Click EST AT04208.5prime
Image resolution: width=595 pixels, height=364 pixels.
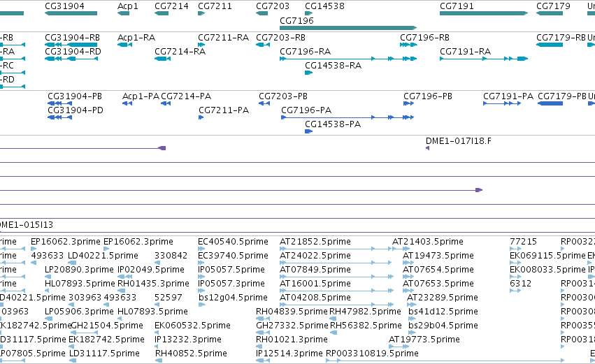coord(315,298)
